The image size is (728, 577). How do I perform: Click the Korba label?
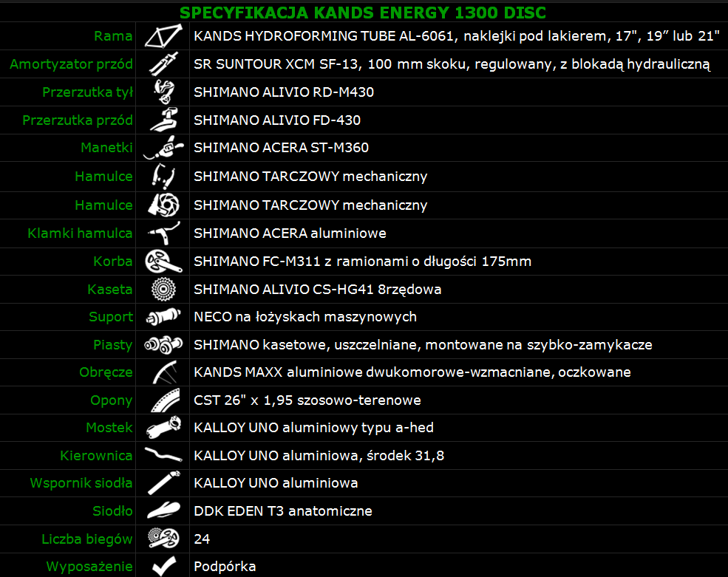[x=113, y=262]
